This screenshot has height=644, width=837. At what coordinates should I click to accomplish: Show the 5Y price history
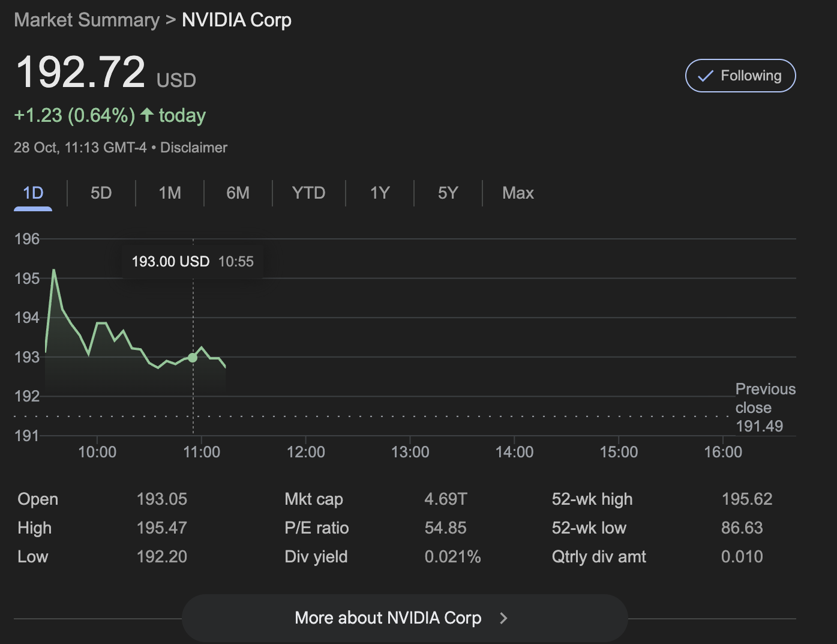tap(447, 193)
